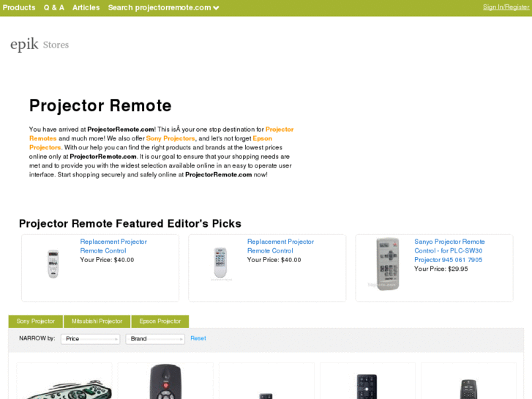Click second Replacement Projector Remote thumbnail image

click(x=220, y=263)
